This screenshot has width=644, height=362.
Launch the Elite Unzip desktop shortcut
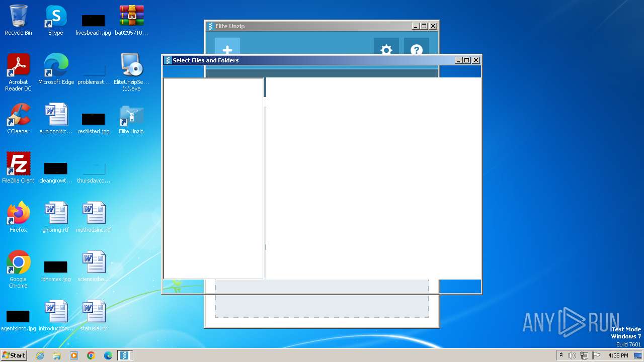coord(131,119)
